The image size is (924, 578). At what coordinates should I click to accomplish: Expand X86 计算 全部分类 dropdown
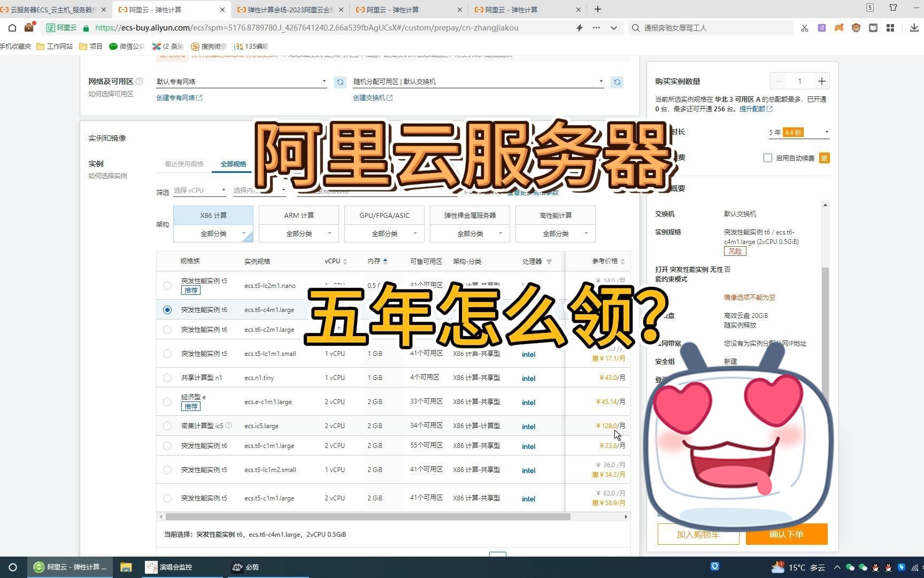tap(213, 233)
